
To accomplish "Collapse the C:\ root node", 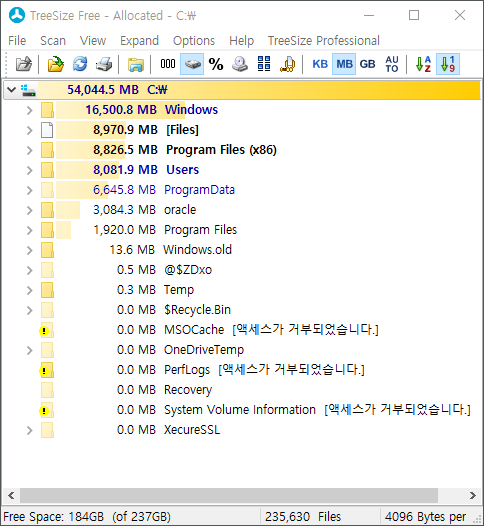I will click(x=11, y=90).
